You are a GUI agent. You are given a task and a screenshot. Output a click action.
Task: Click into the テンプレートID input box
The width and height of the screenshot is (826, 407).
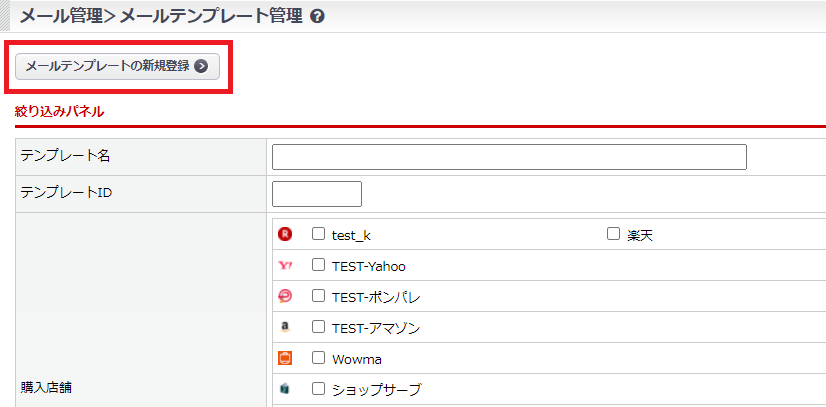tap(316, 194)
